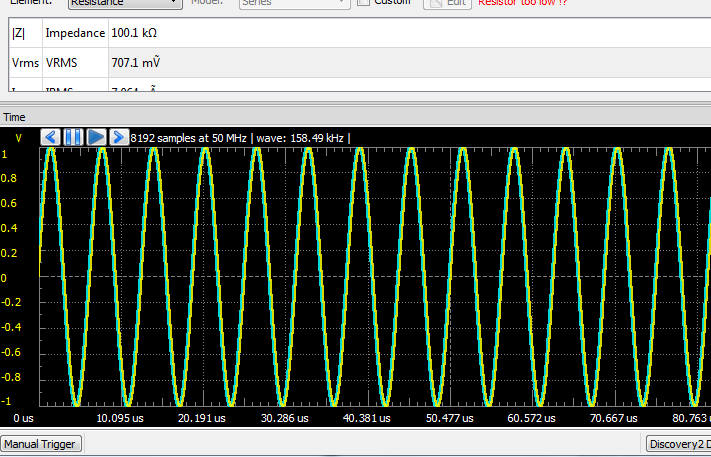Click the Impedance name cell
The height and width of the screenshot is (457, 711).
click(x=75, y=33)
